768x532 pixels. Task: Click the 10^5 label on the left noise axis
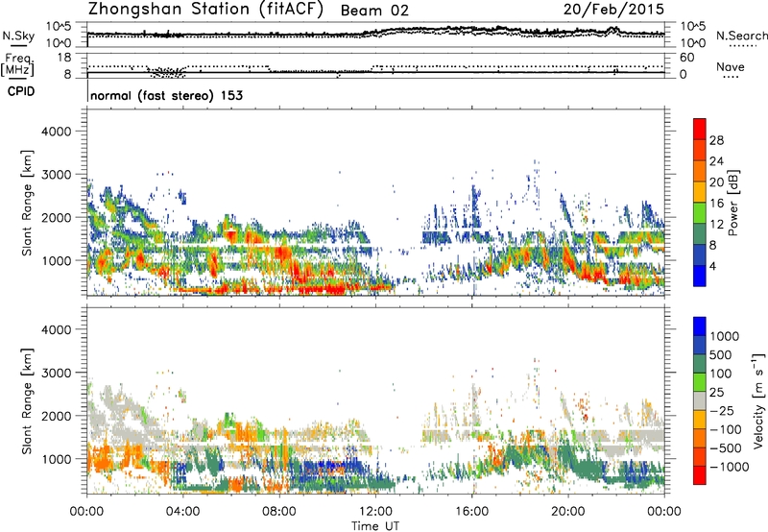pos(59,26)
